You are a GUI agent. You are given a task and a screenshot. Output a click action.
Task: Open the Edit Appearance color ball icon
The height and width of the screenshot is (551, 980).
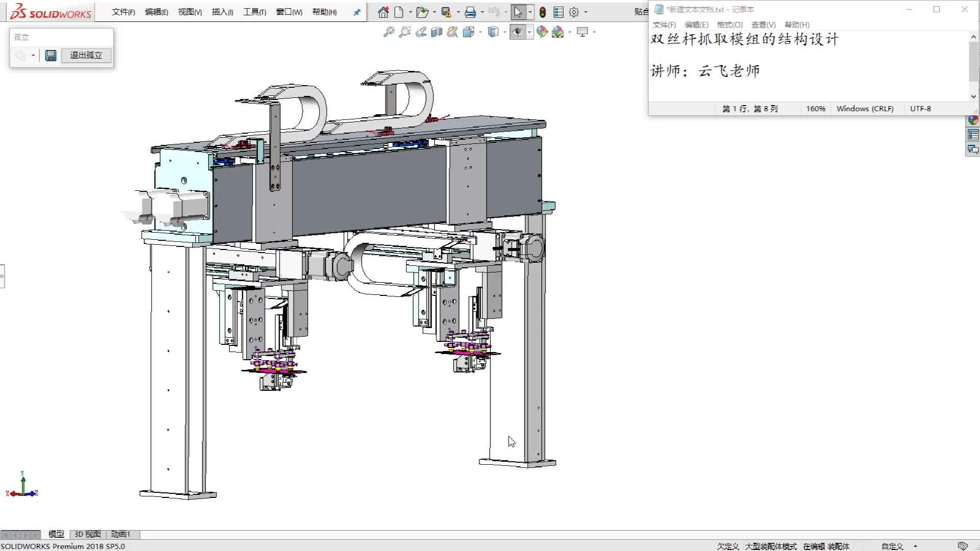[542, 32]
